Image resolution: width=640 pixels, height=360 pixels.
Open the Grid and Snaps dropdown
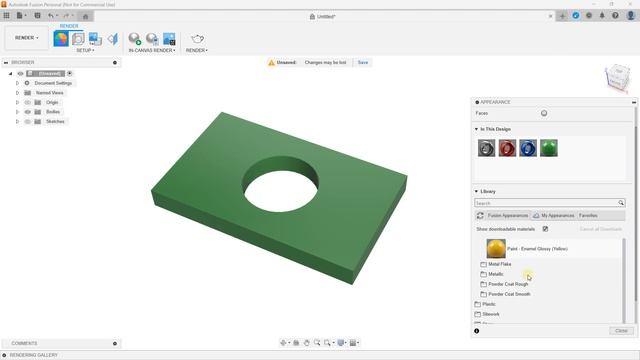pyautogui.click(x=354, y=343)
